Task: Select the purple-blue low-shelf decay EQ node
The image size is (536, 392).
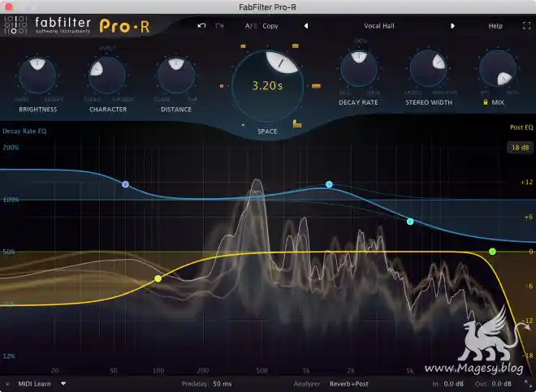Action: pos(125,184)
